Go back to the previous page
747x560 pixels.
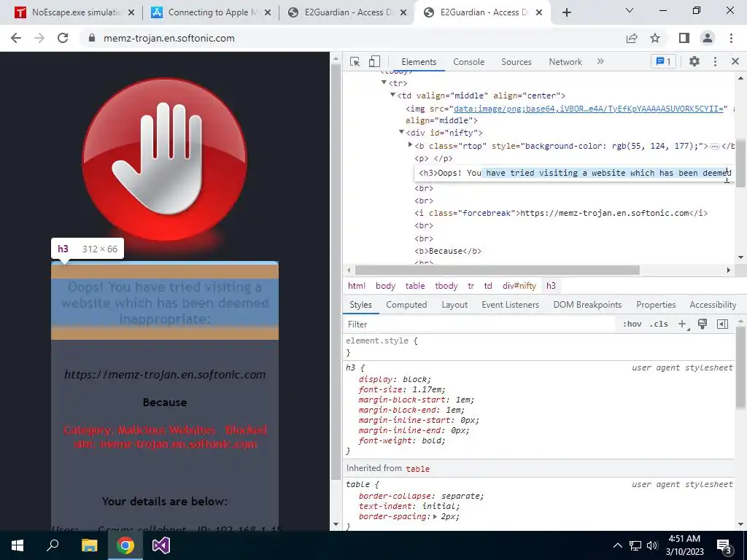16,38
